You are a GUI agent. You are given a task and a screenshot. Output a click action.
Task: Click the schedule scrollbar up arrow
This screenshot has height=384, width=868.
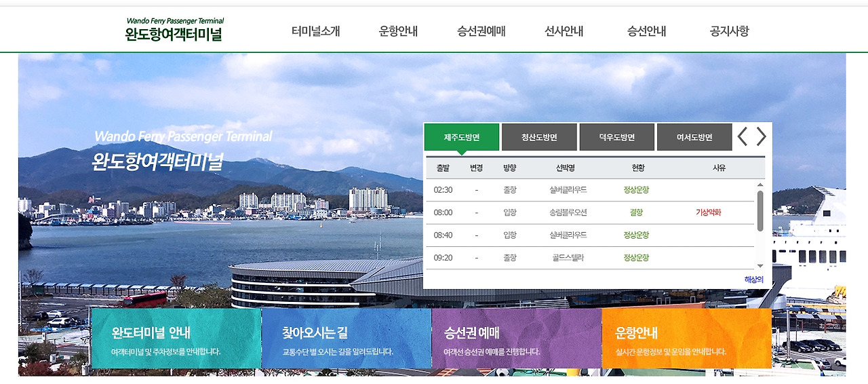pos(760,185)
